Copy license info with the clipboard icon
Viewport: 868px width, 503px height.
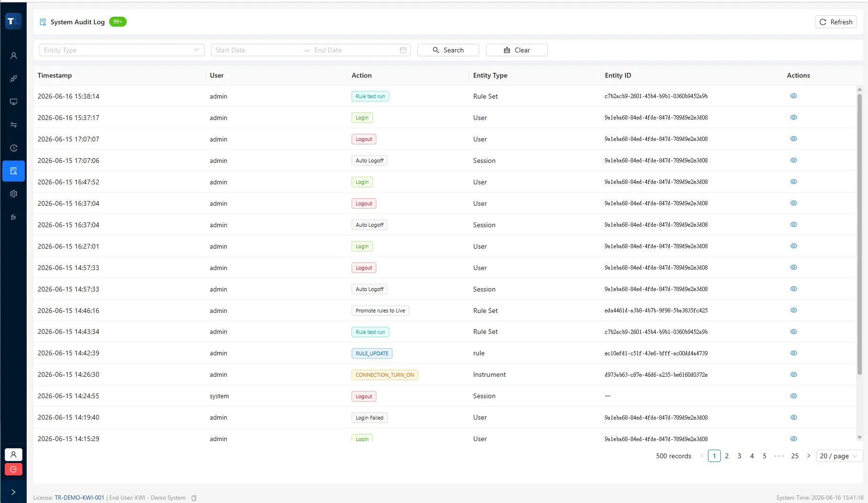(x=194, y=498)
